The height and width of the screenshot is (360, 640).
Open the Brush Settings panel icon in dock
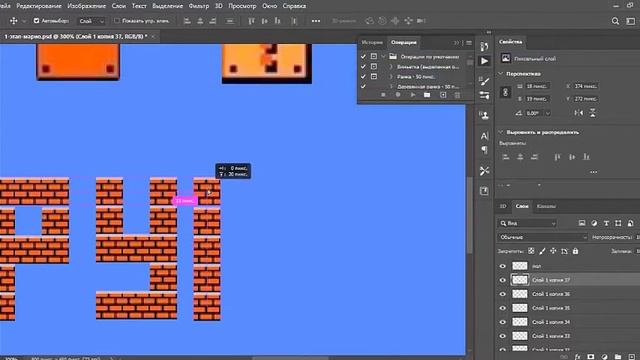(x=484, y=96)
